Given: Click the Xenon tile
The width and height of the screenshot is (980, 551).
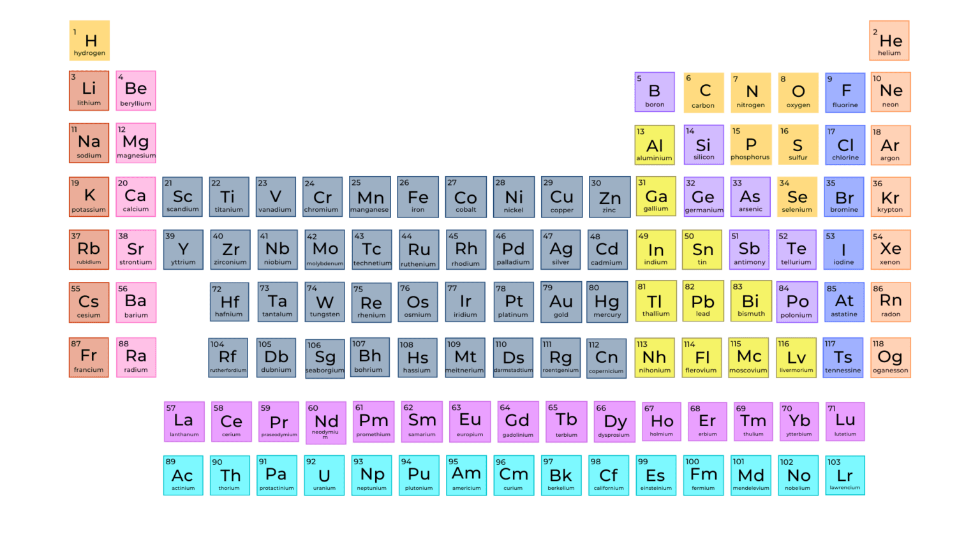Looking at the screenshot, I should 891,250.
